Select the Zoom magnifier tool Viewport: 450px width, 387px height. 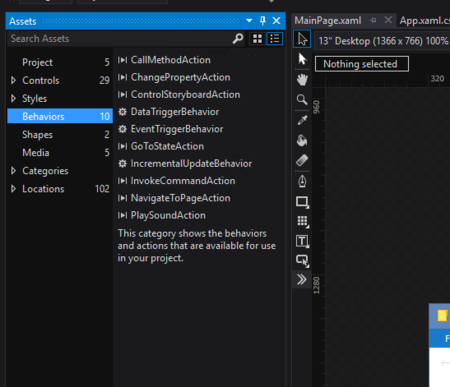click(x=302, y=100)
